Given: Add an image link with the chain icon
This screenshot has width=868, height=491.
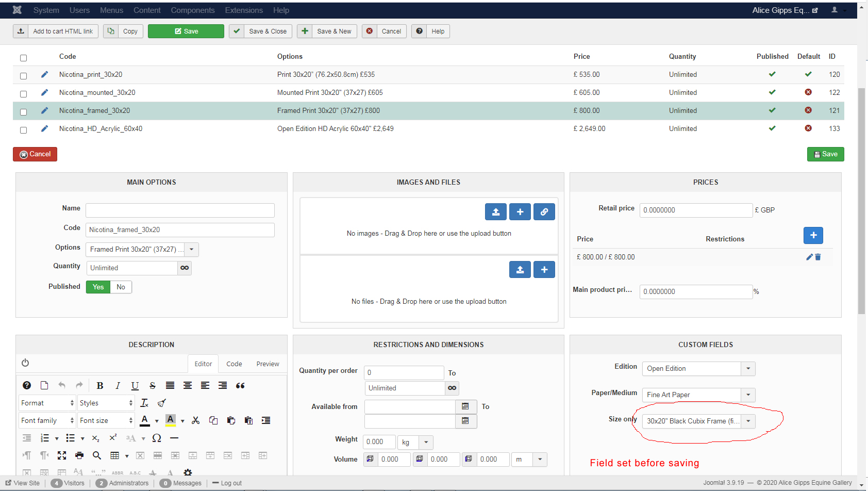Looking at the screenshot, I should (x=544, y=212).
